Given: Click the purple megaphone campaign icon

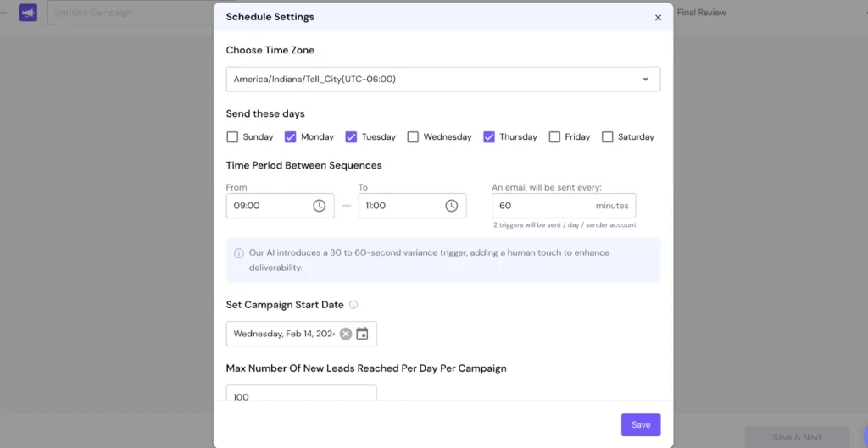Looking at the screenshot, I should point(28,13).
